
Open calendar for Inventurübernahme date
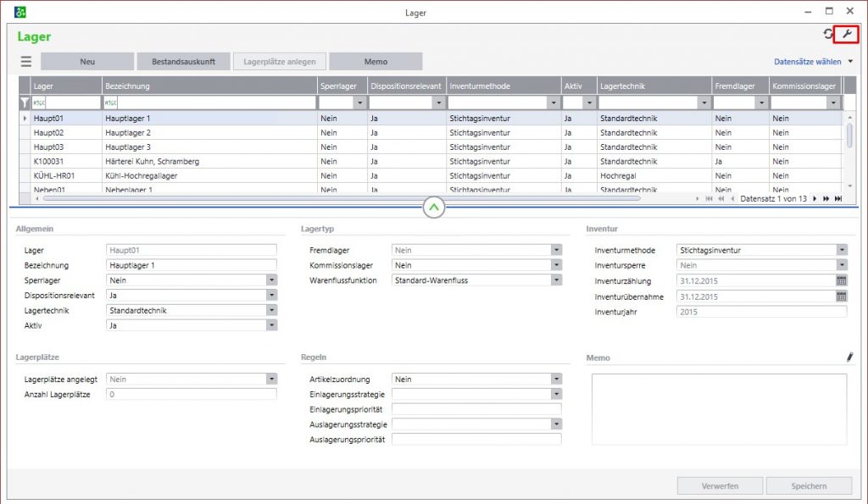pos(841,296)
